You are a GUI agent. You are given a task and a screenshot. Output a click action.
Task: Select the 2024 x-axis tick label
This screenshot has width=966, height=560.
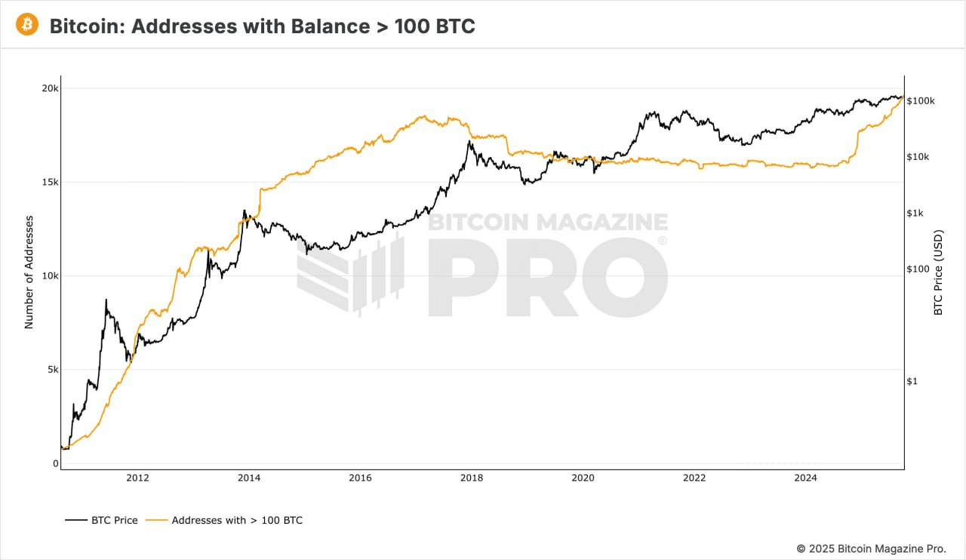pos(806,478)
